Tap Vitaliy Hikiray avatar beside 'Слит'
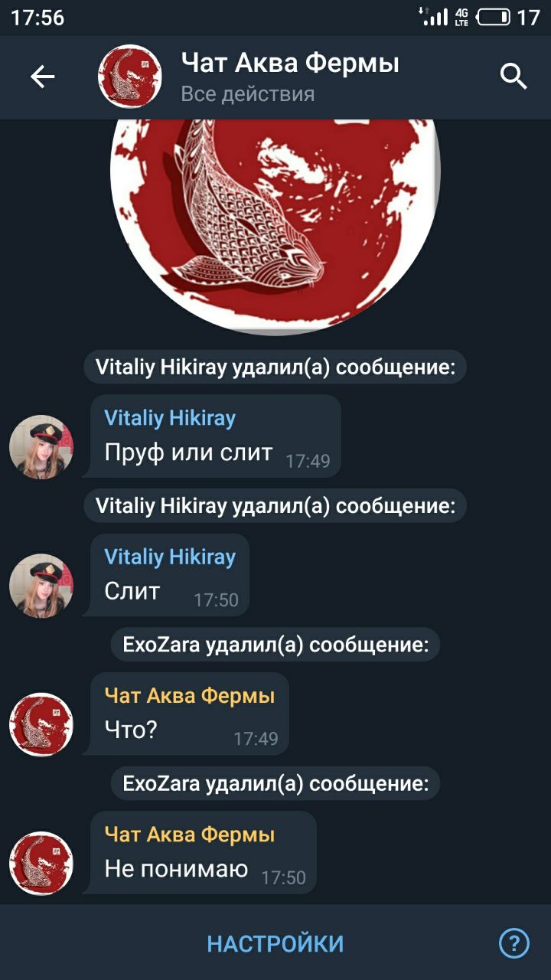 coord(41,586)
